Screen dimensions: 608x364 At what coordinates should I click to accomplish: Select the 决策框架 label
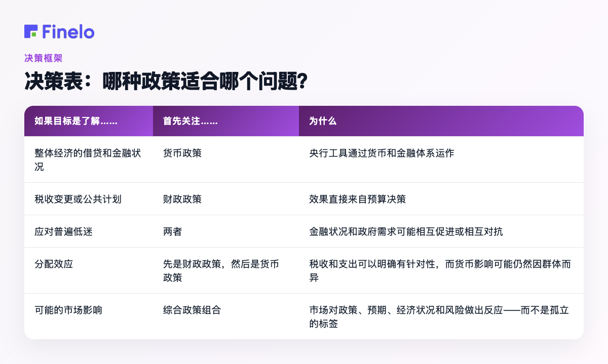(43, 58)
